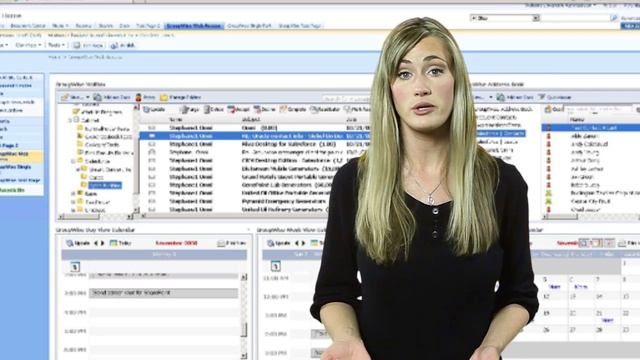640x360 pixels.
Task: Open address book toolbar dropdown arrow
Action: (490, 98)
